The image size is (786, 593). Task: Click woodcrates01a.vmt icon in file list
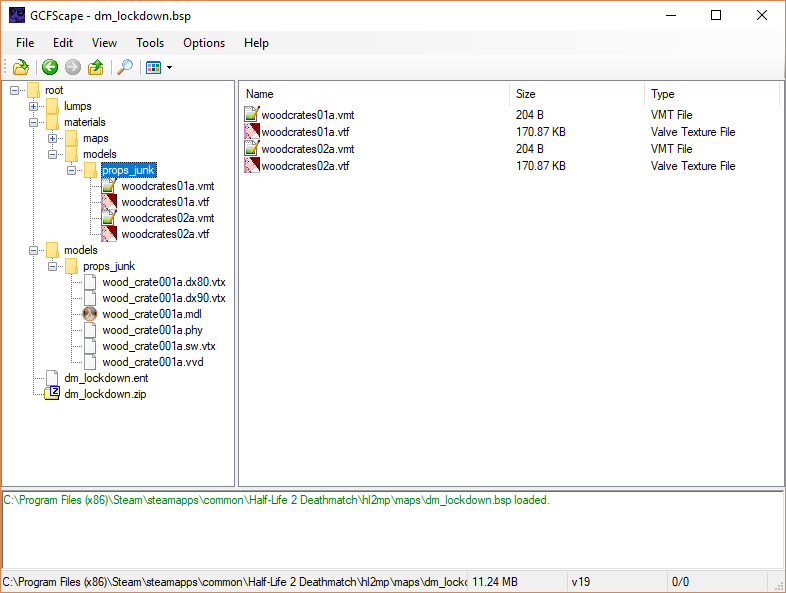252,115
